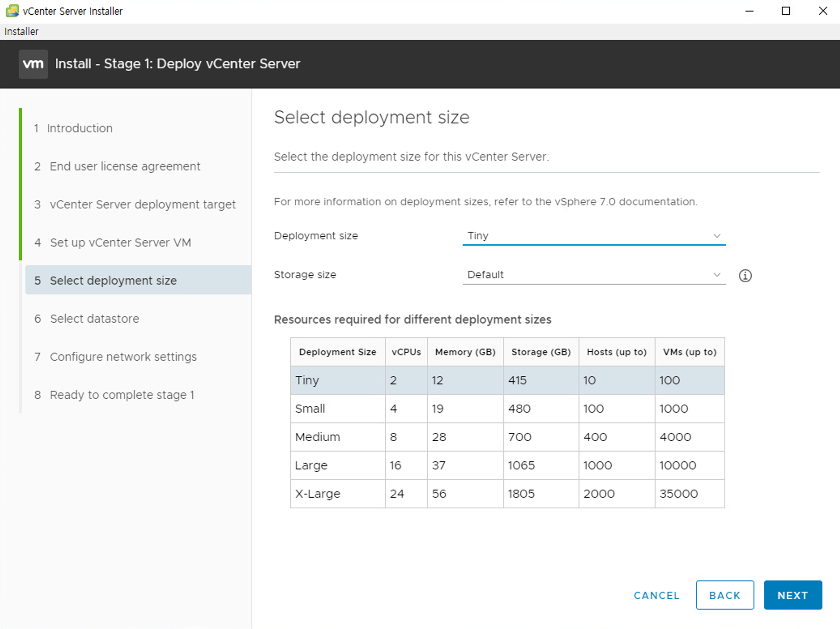Click the CANCEL link
This screenshot has height=629, width=840.
point(656,595)
